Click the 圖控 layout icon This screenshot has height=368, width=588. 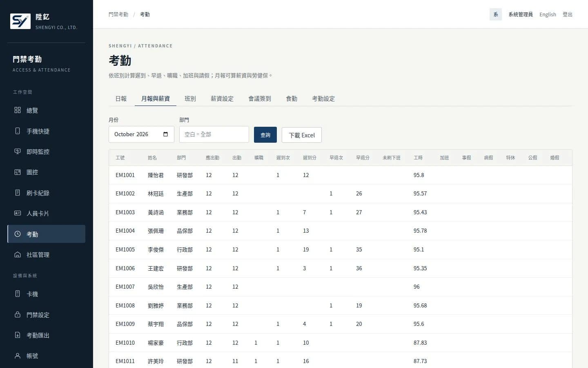pyautogui.click(x=18, y=172)
